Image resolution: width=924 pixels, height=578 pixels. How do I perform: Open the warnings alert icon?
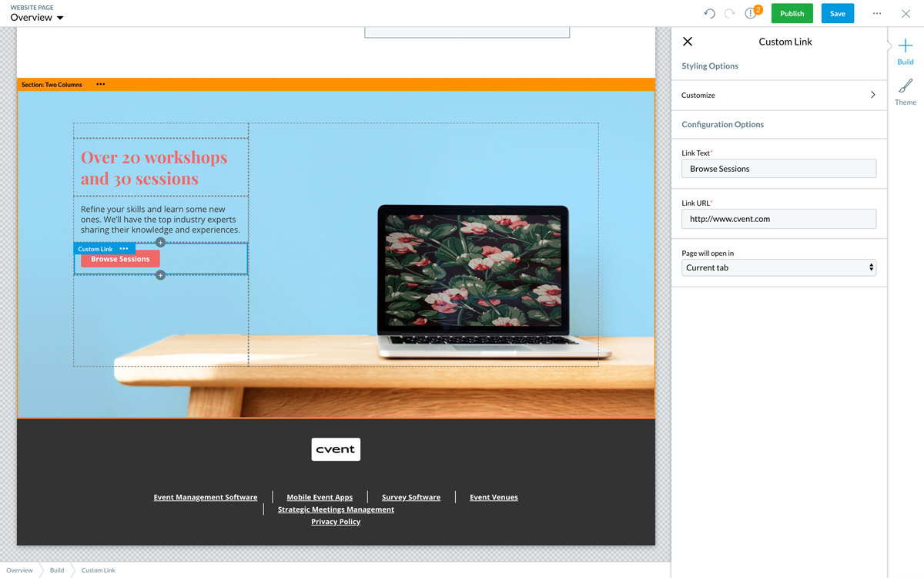(x=751, y=14)
